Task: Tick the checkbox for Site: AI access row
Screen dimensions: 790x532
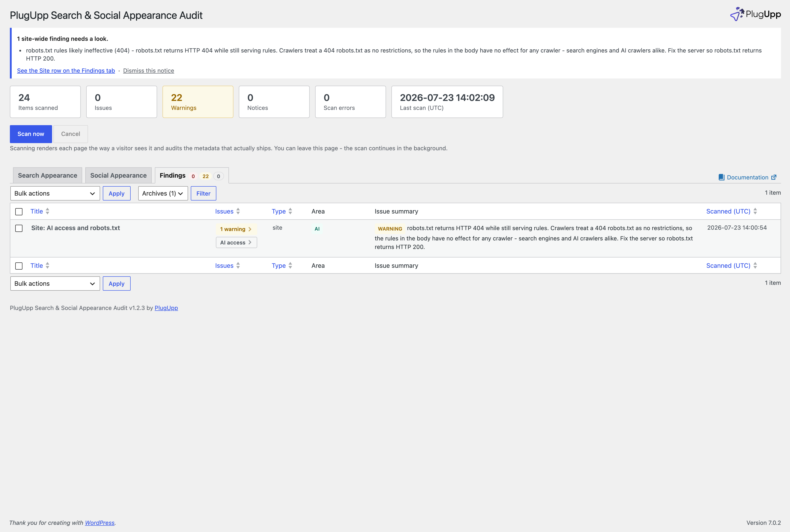Action: [19, 228]
